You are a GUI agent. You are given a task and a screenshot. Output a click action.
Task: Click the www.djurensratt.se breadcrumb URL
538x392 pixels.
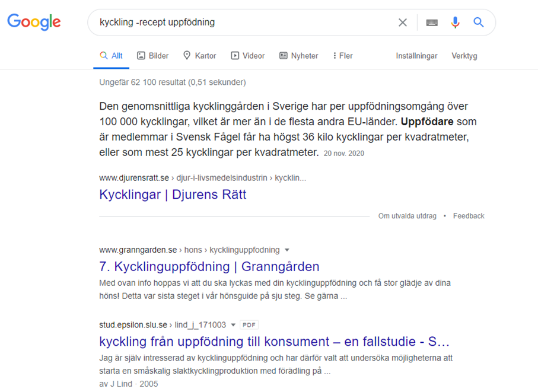pos(202,178)
